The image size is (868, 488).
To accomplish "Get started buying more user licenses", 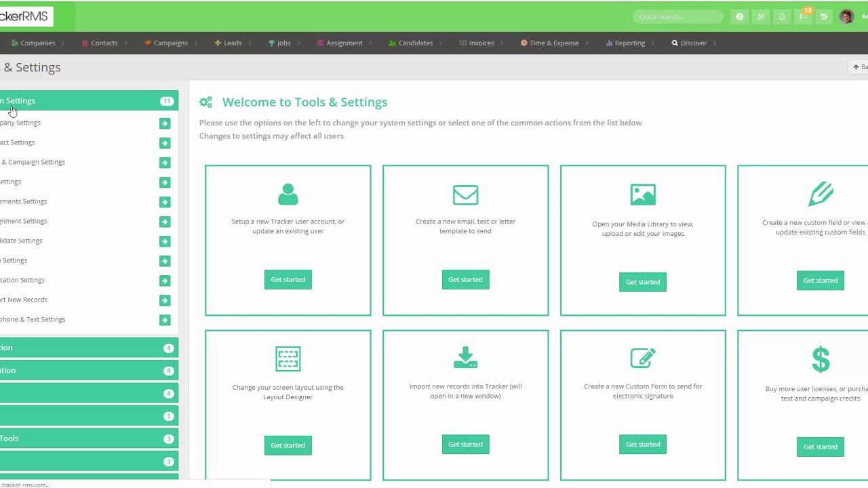I will click(x=821, y=447).
